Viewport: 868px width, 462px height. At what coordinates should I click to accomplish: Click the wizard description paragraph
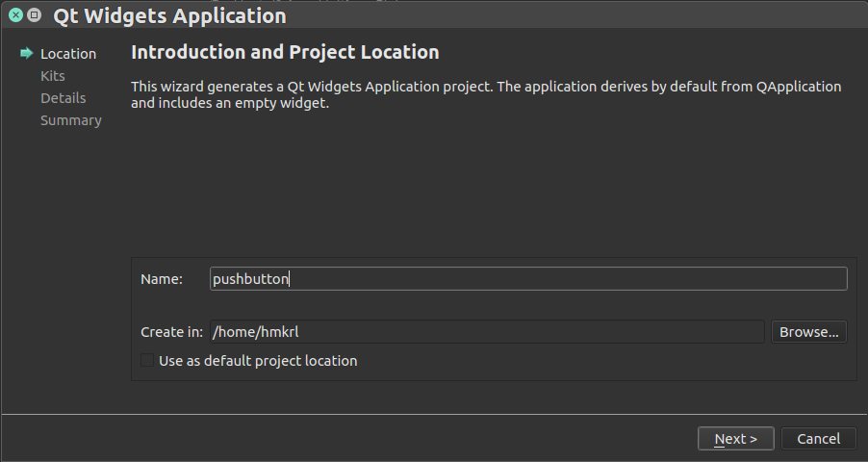[486, 94]
